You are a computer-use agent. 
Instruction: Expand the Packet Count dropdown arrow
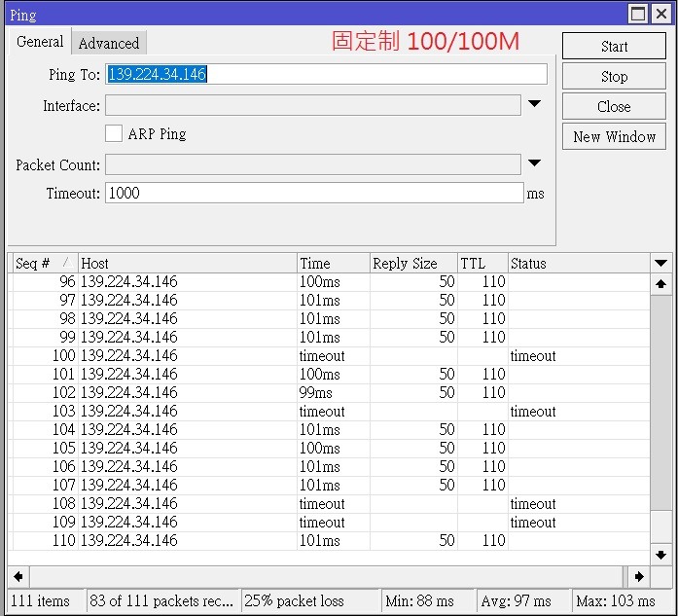coord(534,163)
